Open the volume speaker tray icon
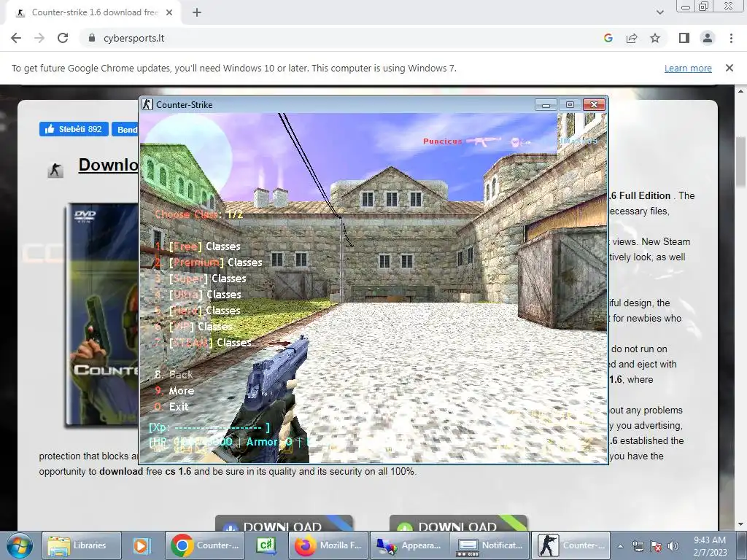Image resolution: width=747 pixels, height=560 pixels. (x=673, y=547)
